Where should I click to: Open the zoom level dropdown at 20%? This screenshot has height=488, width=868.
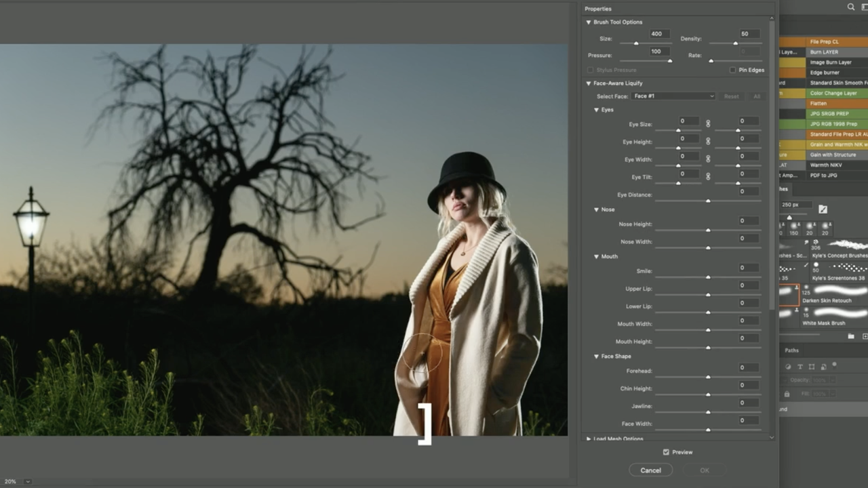pos(28,481)
